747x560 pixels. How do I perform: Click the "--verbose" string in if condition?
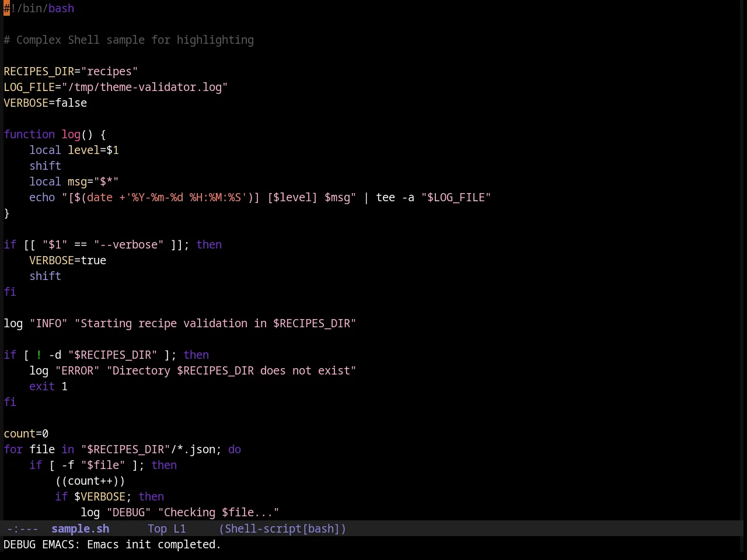click(x=128, y=245)
